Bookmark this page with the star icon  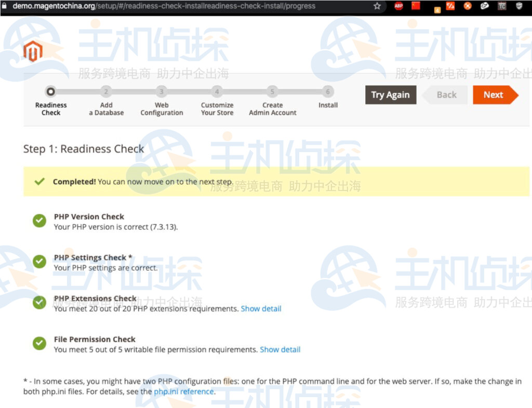pyautogui.click(x=377, y=6)
